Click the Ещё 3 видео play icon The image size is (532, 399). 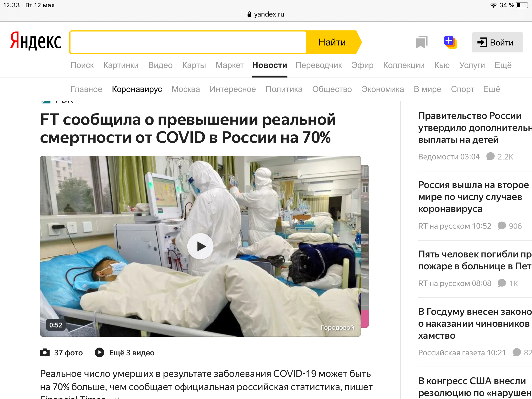pos(99,353)
